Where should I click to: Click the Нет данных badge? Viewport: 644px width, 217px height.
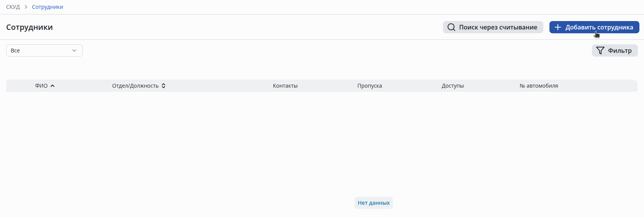[x=374, y=203]
